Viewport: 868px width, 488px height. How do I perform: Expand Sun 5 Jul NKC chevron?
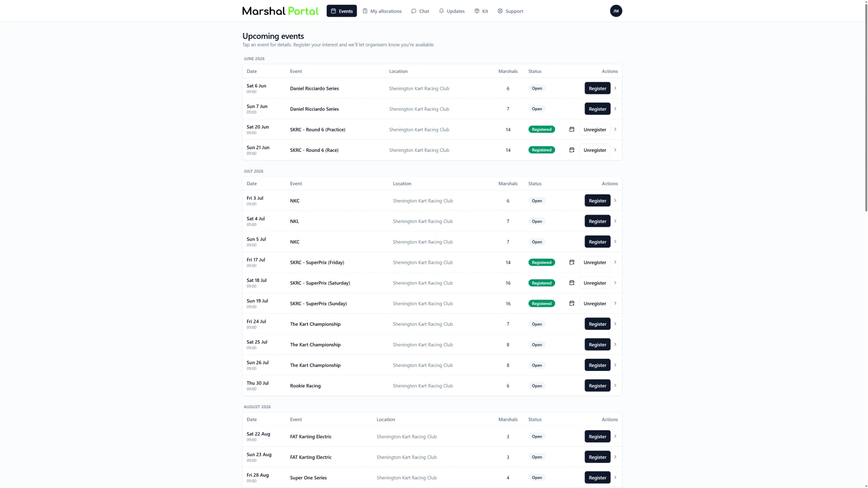(x=615, y=242)
